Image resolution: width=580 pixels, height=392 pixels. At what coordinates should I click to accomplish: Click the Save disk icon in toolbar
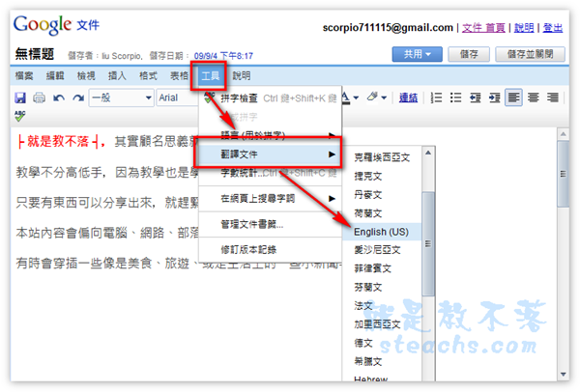[x=20, y=98]
